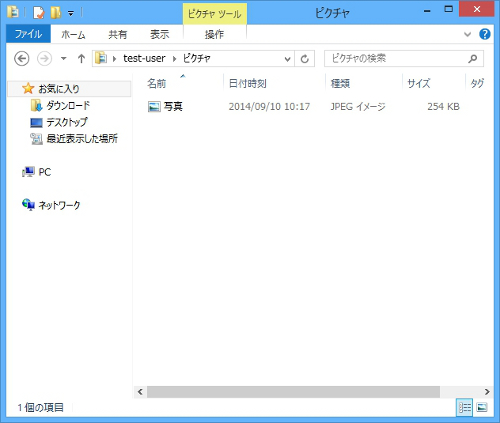This screenshot has height=423, width=500.
Task: Open the Help question mark icon
Action: point(485,34)
